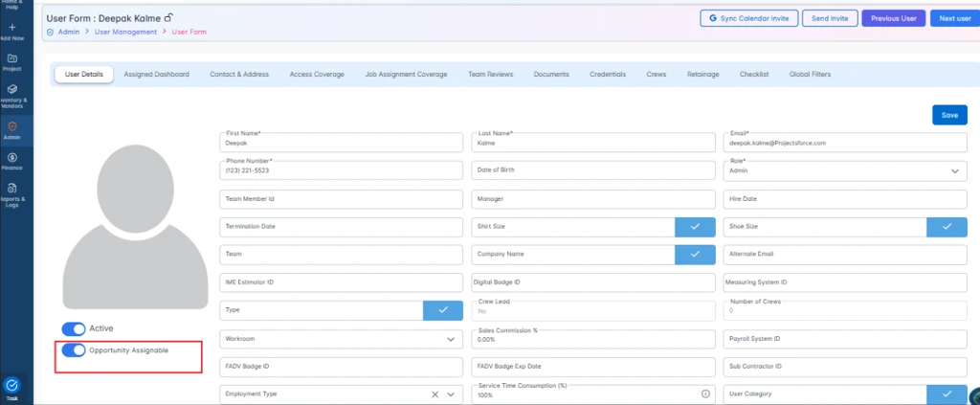
Task: Expand the Role dropdown
Action: click(x=954, y=171)
